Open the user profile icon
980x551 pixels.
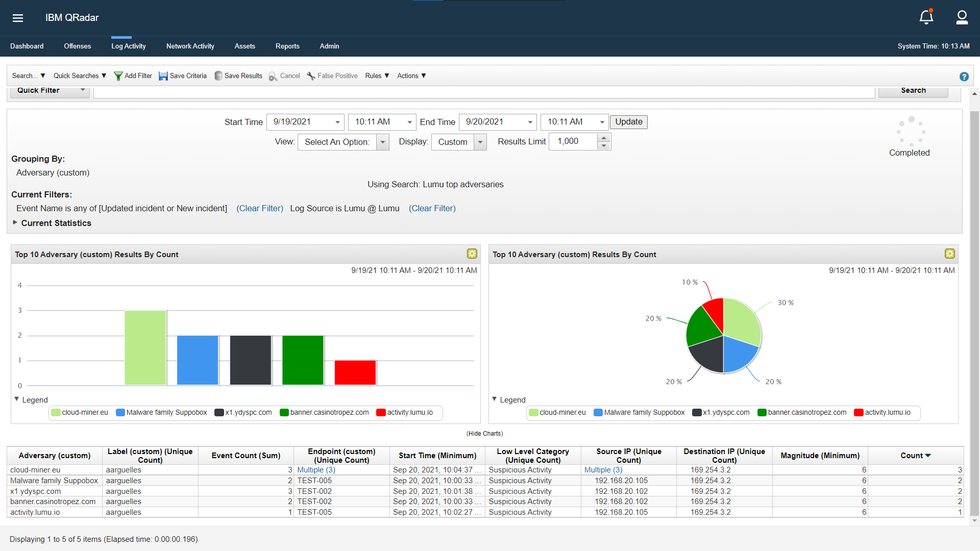(962, 17)
